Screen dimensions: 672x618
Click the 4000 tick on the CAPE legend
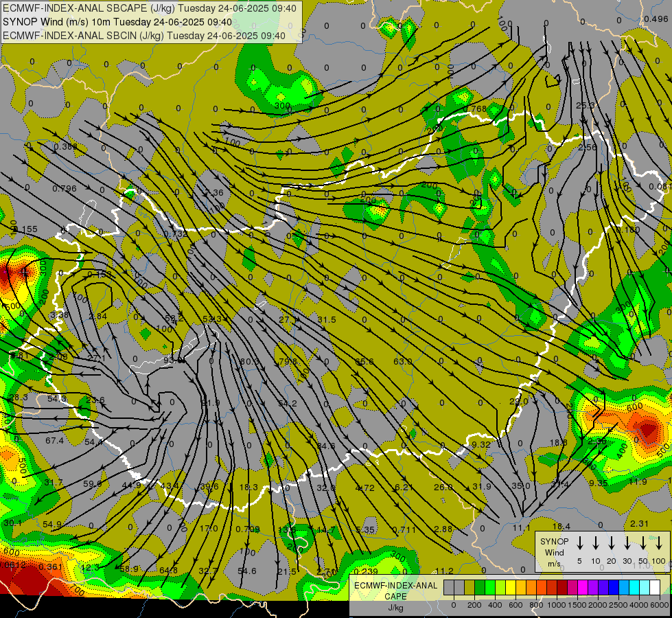click(639, 605)
